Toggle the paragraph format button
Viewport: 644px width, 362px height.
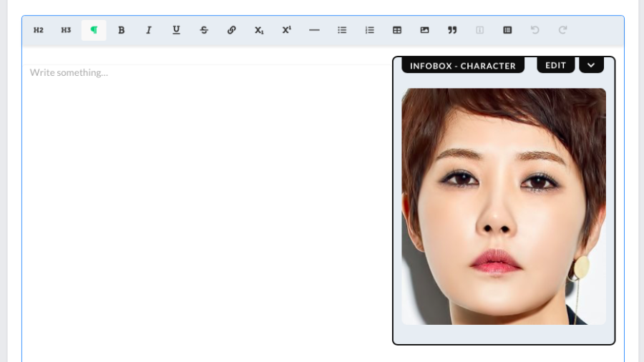pos(94,30)
